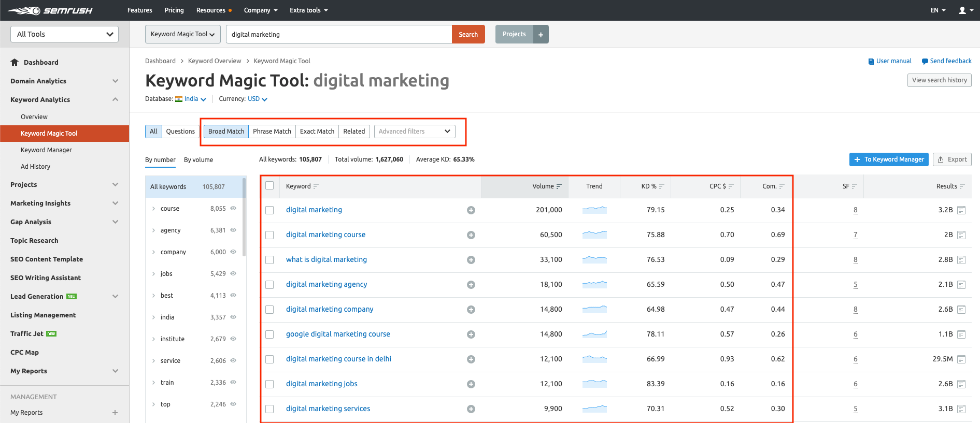Check 'digital marketing company' checkbox
Image resolution: width=980 pixels, height=423 pixels.
(269, 310)
